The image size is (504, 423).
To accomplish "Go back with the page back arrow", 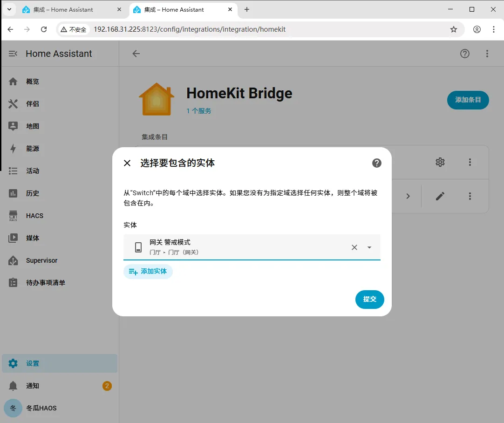I will click(136, 54).
